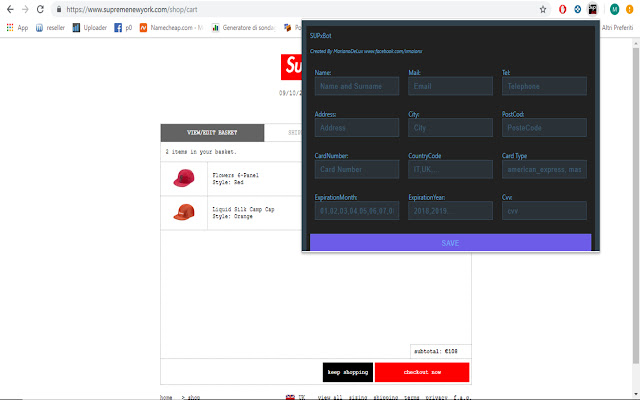Click the subtotal amount text

tap(436, 351)
